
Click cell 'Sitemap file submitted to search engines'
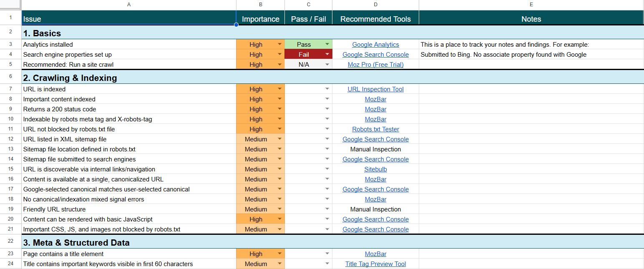128,159
